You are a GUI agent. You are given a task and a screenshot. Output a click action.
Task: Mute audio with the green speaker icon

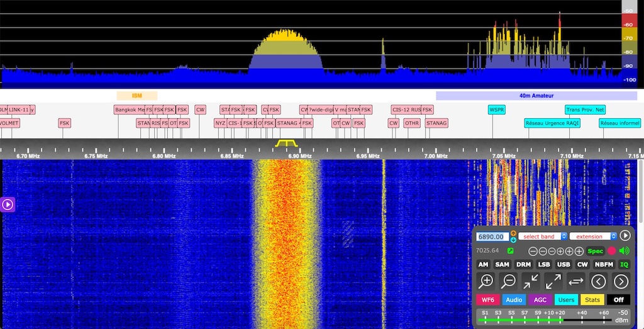624,251
